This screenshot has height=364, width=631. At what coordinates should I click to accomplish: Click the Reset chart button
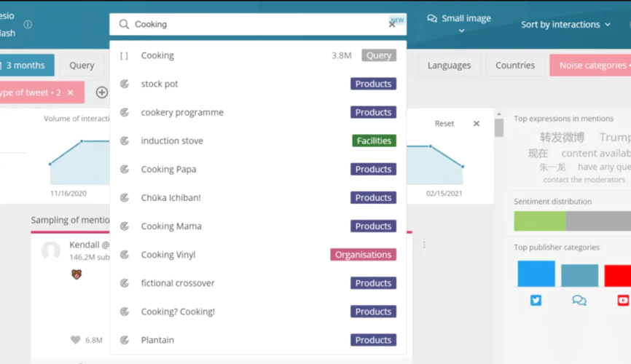[x=444, y=124]
